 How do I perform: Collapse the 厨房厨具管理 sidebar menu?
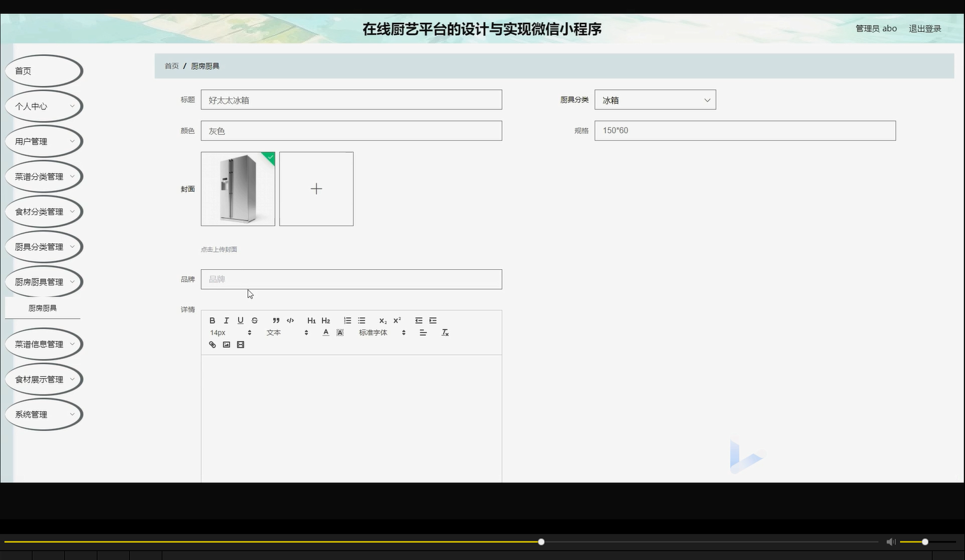coord(43,282)
